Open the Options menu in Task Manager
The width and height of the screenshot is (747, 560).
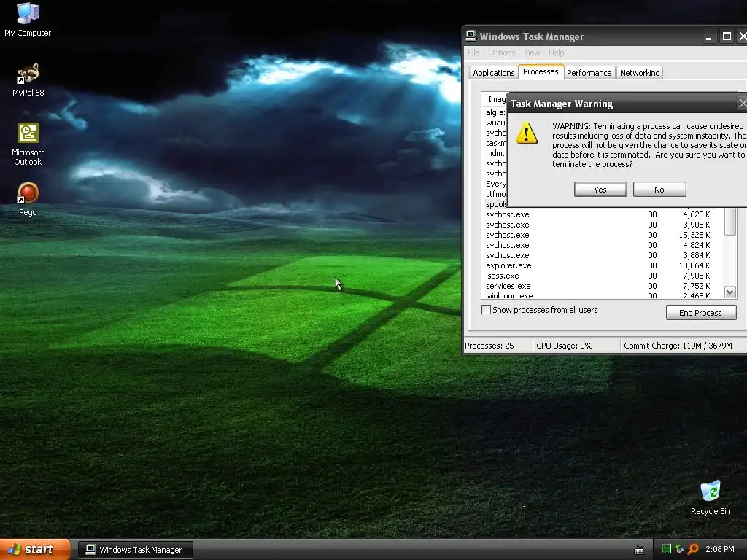tap(502, 52)
